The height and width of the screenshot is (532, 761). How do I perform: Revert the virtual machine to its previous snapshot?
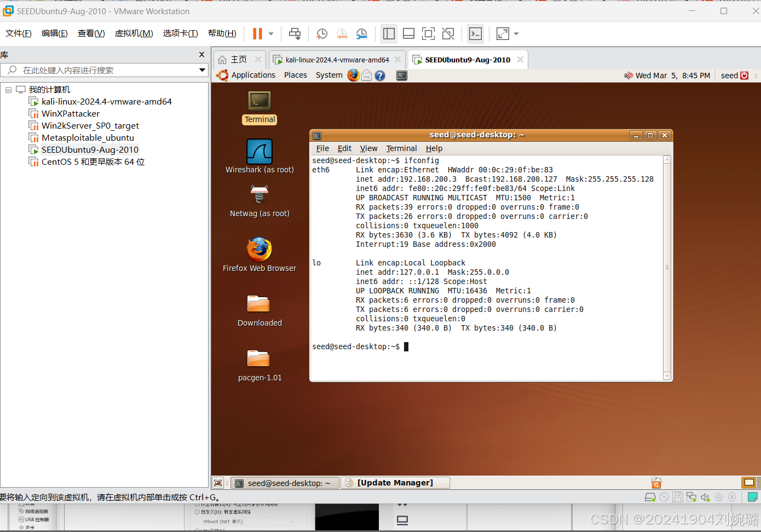(x=342, y=34)
